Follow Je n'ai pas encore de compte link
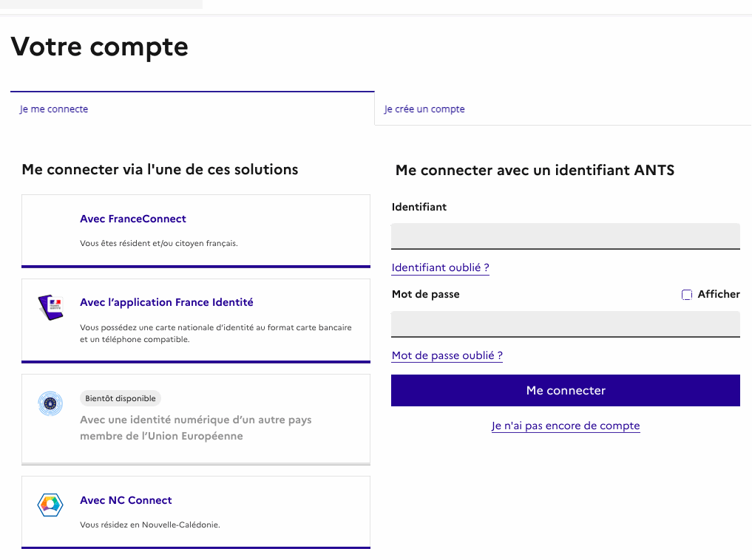Viewport: 752px width, 560px height. [566, 426]
